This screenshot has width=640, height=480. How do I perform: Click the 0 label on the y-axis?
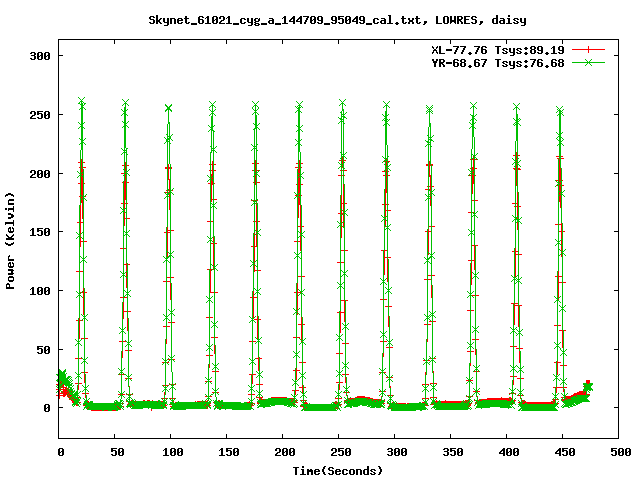(x=47, y=408)
